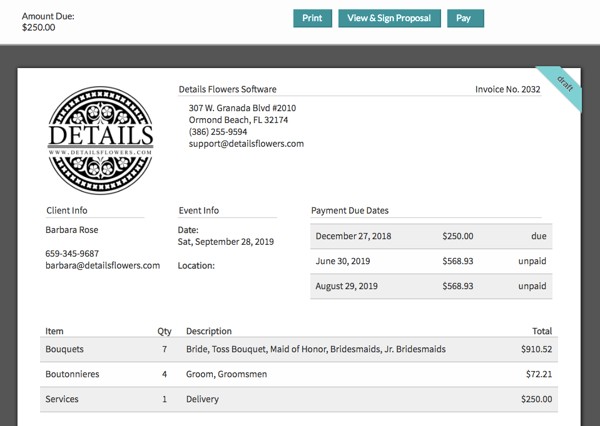600x426 pixels.
Task: Click unpaid status for August 29, 2019
Action: (x=532, y=286)
